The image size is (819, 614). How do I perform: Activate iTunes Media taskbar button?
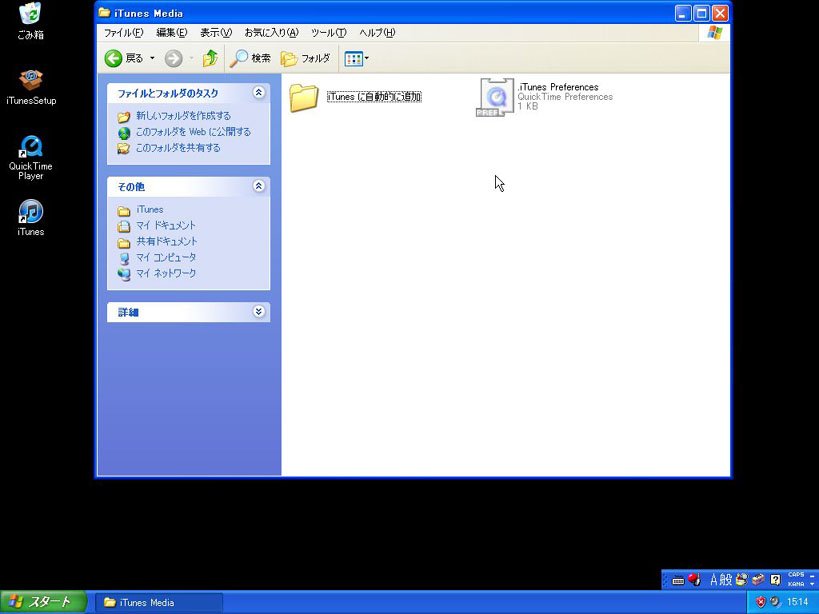tap(159, 603)
